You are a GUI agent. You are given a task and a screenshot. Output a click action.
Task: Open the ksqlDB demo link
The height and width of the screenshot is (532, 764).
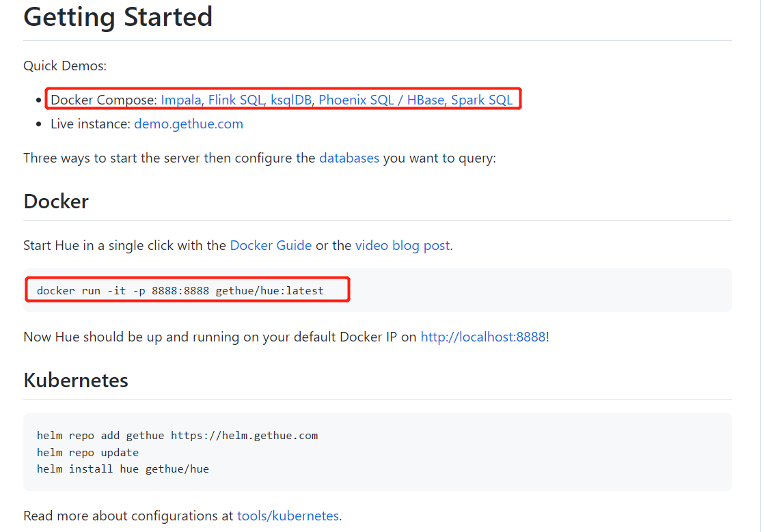pyautogui.click(x=291, y=100)
